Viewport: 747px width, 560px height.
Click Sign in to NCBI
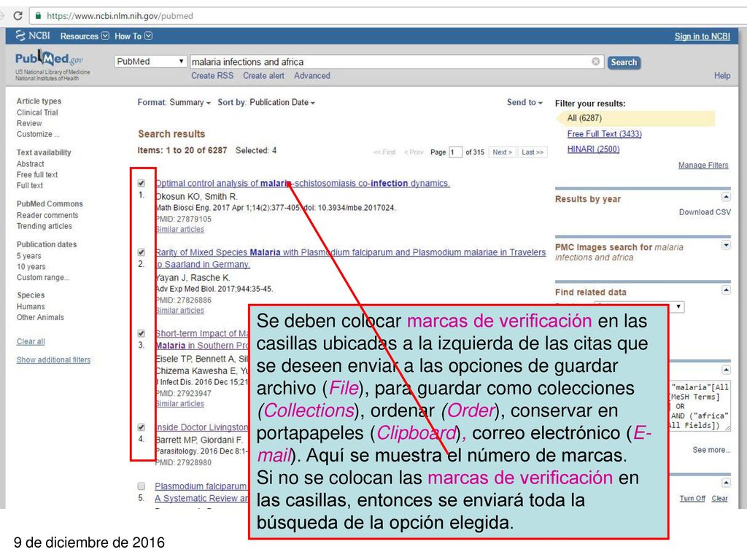click(702, 36)
